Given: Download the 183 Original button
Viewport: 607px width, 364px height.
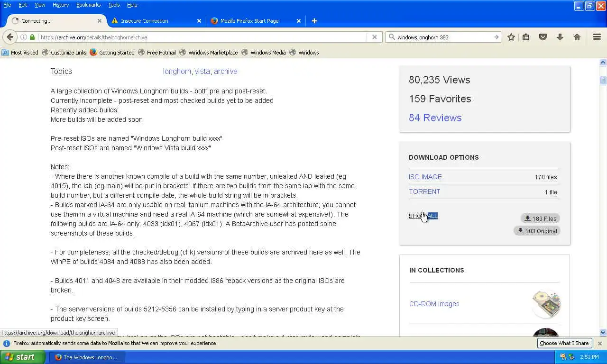Looking at the screenshot, I should 537,231.
